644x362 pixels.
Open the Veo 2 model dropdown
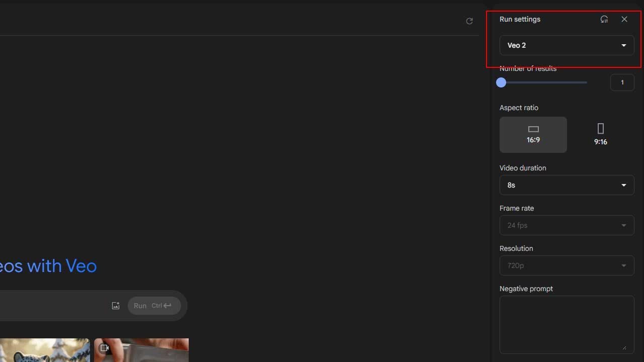point(567,45)
